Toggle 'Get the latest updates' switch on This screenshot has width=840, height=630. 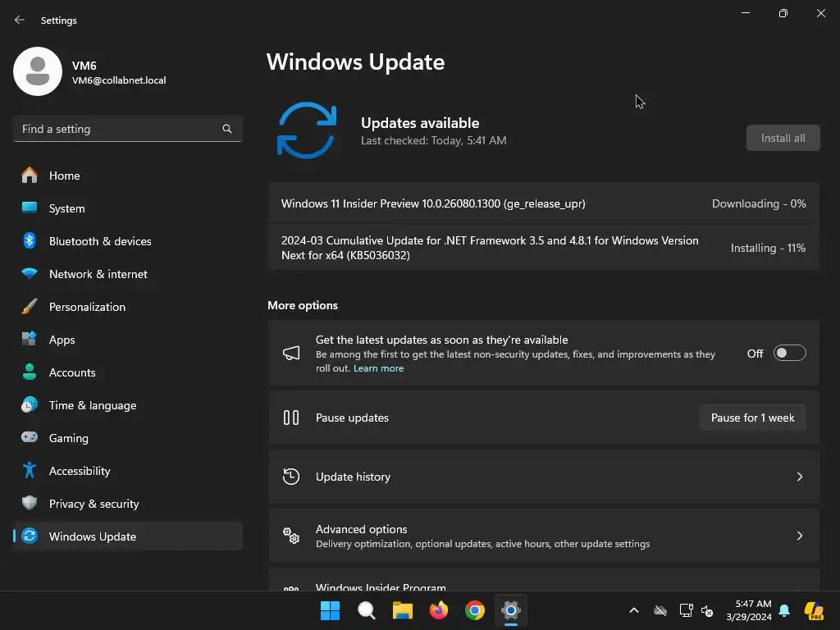coord(790,353)
